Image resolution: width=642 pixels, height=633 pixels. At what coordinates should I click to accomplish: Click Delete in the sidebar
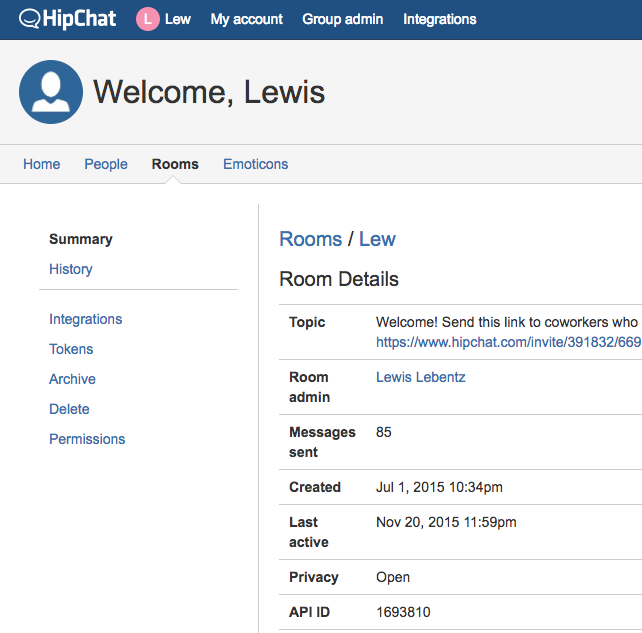pos(69,409)
